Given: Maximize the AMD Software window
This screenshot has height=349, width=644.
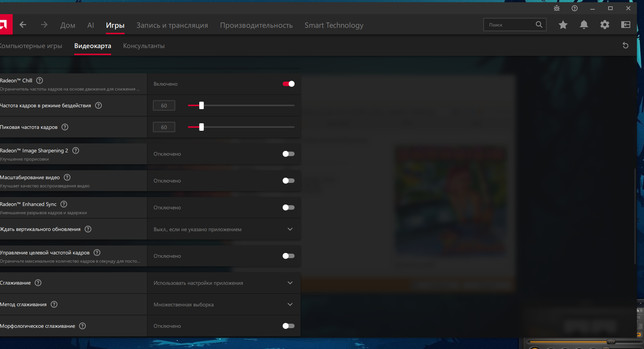Looking at the screenshot, I should 610,8.
